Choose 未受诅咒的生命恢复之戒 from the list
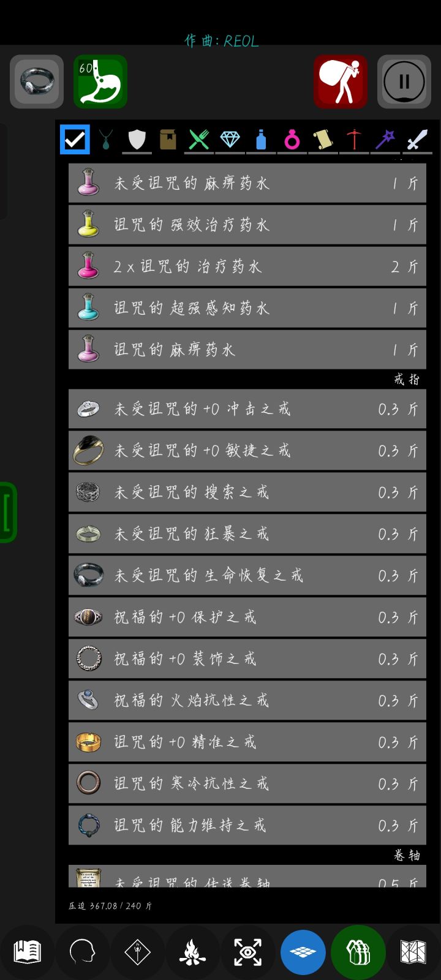Viewport: 441px width, 980px height. click(247, 575)
